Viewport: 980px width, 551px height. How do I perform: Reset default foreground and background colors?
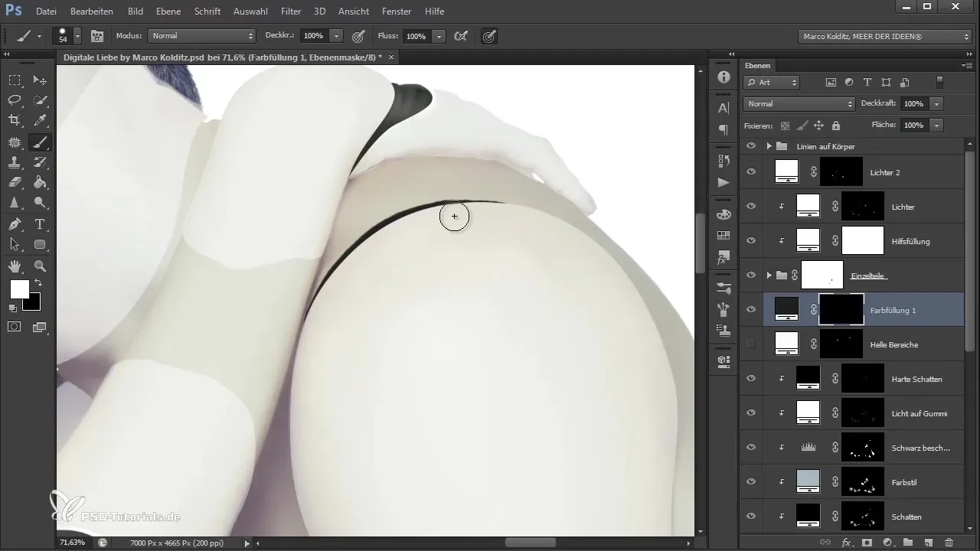point(13,308)
